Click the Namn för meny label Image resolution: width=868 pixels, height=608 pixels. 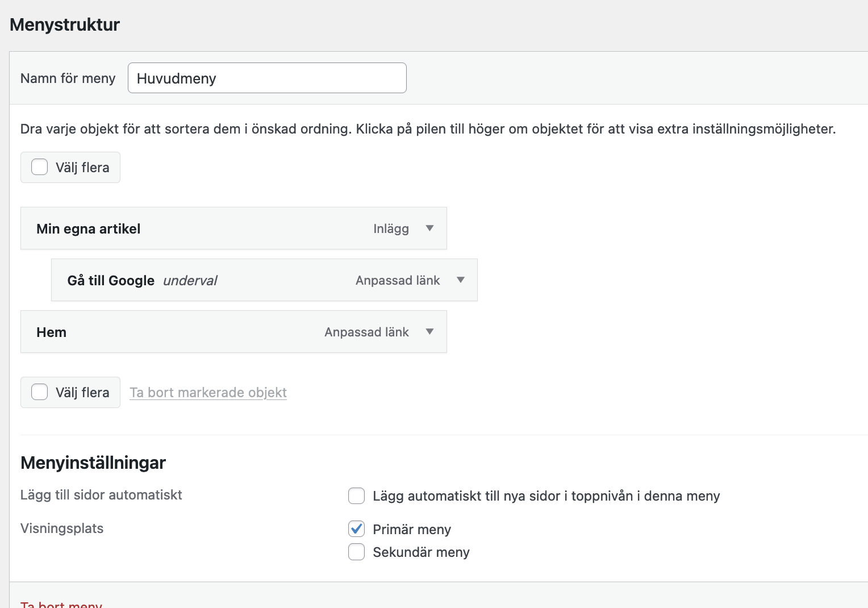click(68, 78)
